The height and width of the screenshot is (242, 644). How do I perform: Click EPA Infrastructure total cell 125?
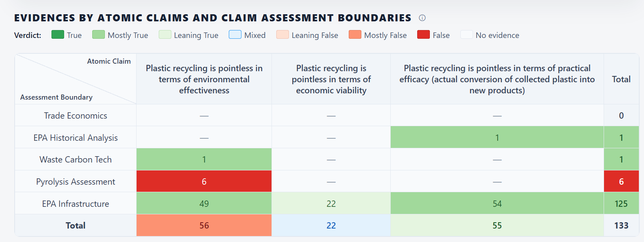[x=621, y=204]
